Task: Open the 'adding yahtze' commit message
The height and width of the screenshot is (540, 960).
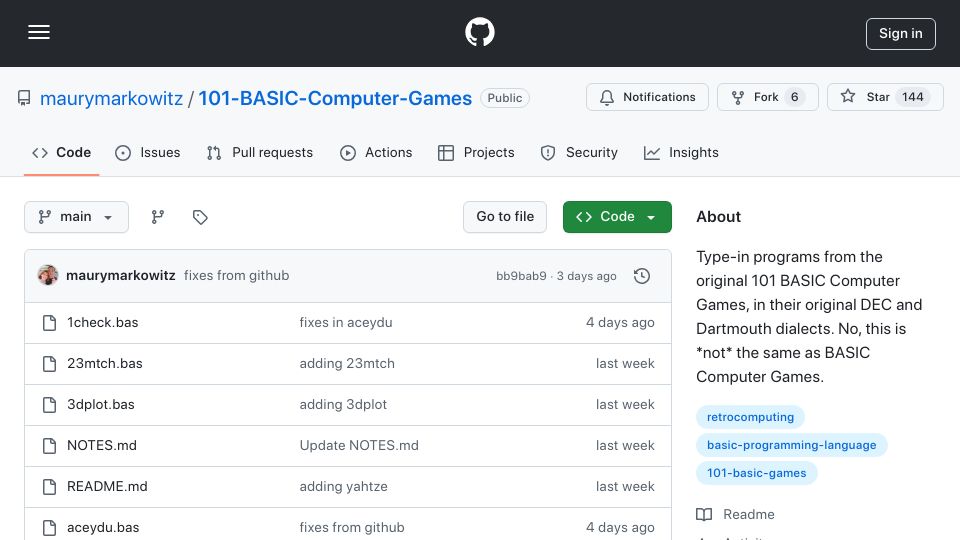Action: [343, 487]
